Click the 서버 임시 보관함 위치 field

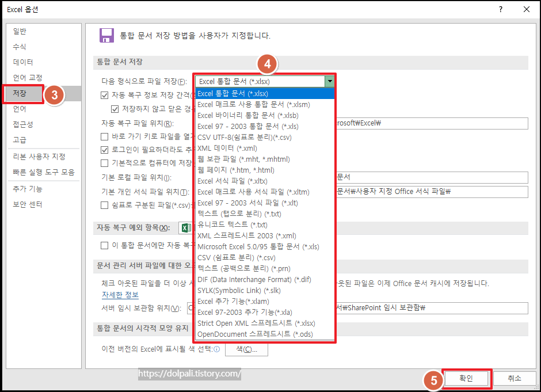[x=431, y=308]
